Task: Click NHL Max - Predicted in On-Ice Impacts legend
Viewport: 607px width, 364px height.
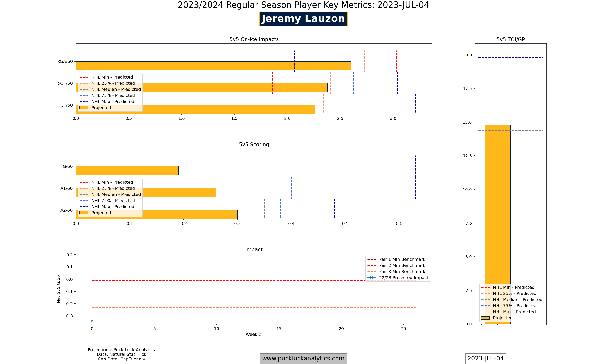Action: [x=113, y=102]
